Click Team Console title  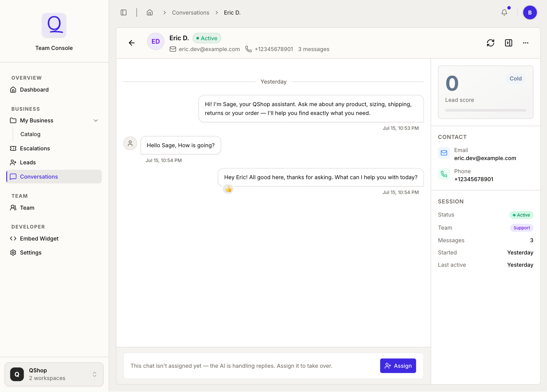pos(54,48)
